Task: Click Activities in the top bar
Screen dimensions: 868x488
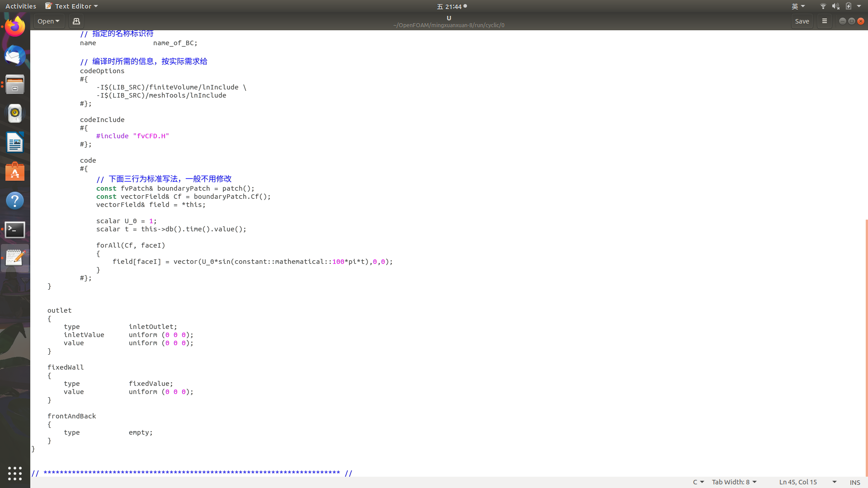Action: click(21, 6)
